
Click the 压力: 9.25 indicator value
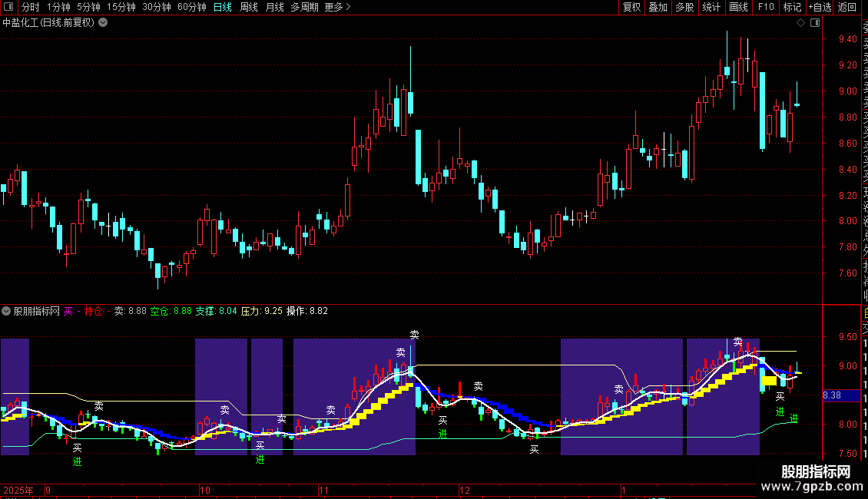pos(261,311)
